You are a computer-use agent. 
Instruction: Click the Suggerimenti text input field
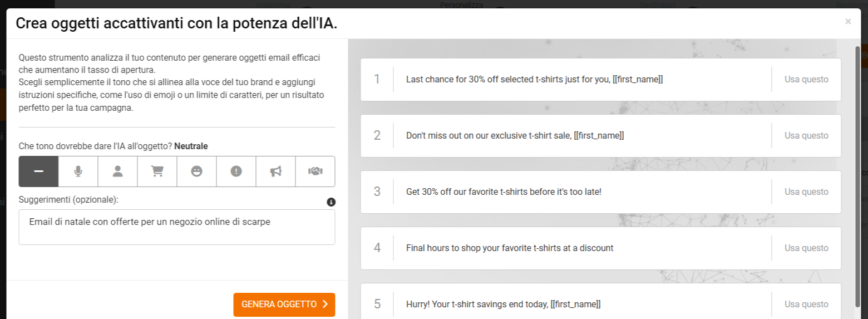click(177, 227)
